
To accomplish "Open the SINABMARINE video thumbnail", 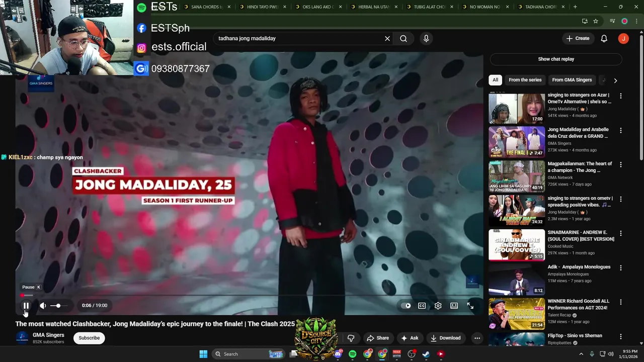I will (517, 245).
